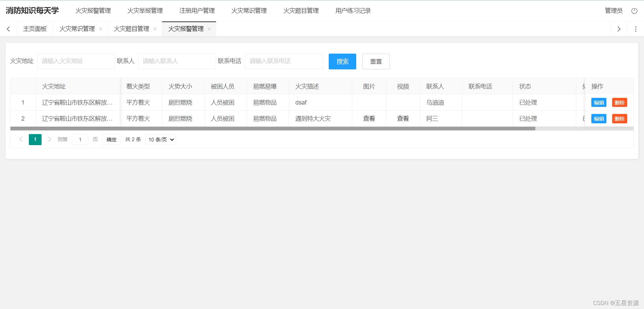Screen dimensions: 644x309
Task: Open the 10条/页 page size dropdown
Action: tap(160, 139)
